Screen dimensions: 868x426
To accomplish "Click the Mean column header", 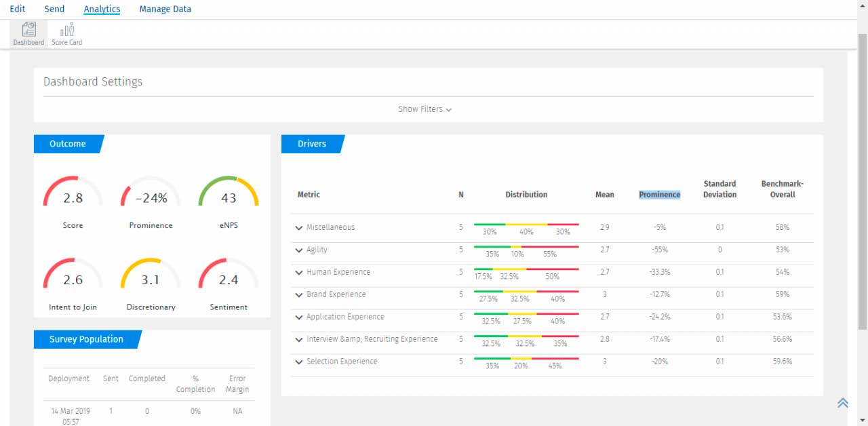I will [605, 195].
